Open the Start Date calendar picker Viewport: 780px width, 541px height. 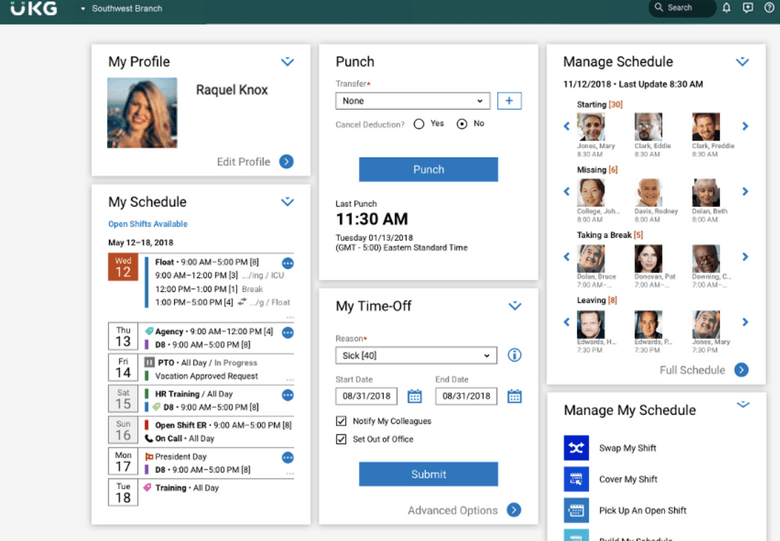[x=414, y=396]
